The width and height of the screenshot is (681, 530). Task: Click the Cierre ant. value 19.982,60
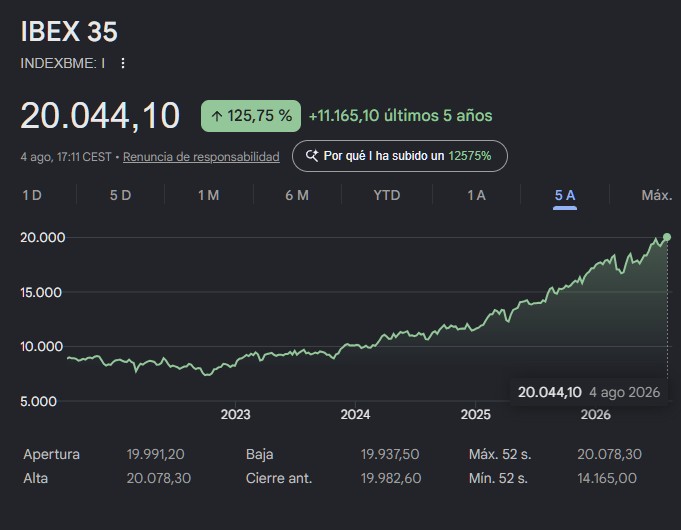391,478
